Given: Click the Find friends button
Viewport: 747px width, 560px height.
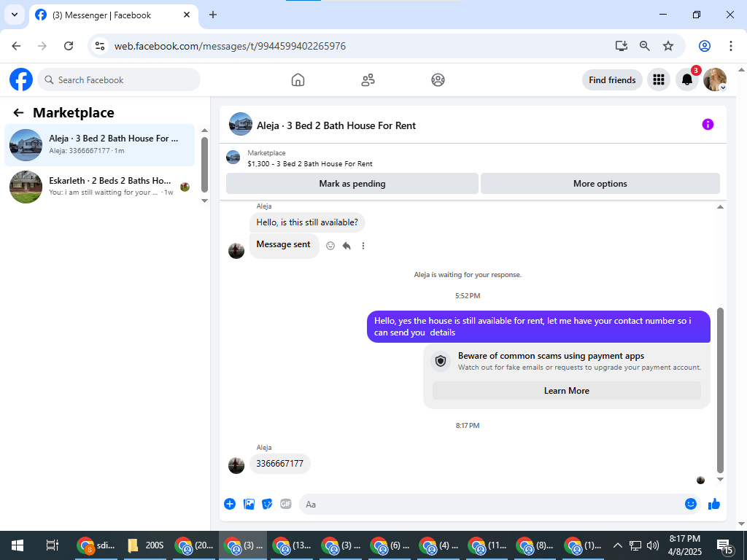Looking at the screenshot, I should (x=612, y=80).
